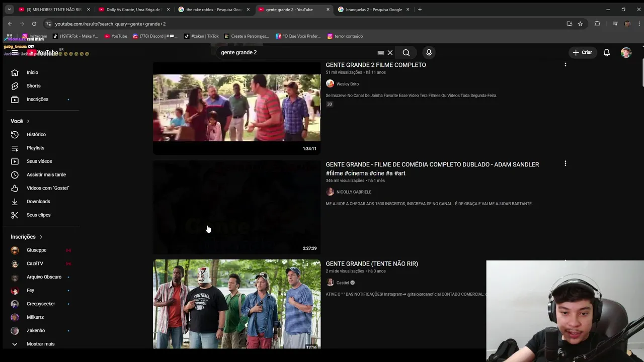Viewport: 644px width, 362px height.
Task: Open options menu for GENTE GRANDE 2 FILME COMPLETO
Action: pos(566,64)
